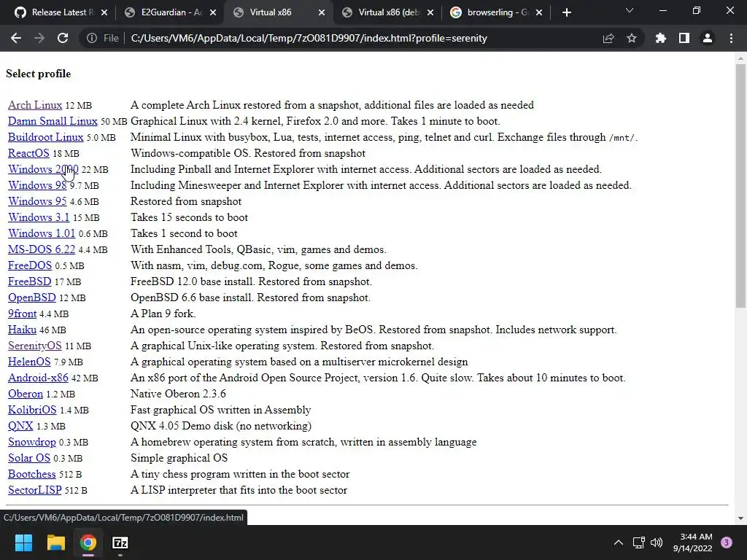Click the page vertical scrollbar thumb
Image resolution: width=747 pixels, height=560 pixels.
pyautogui.click(x=740, y=186)
